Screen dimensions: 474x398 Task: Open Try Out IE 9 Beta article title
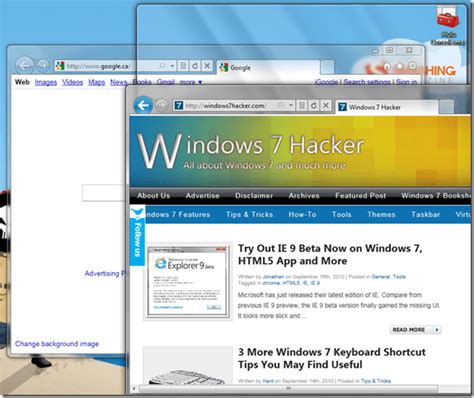click(x=330, y=254)
